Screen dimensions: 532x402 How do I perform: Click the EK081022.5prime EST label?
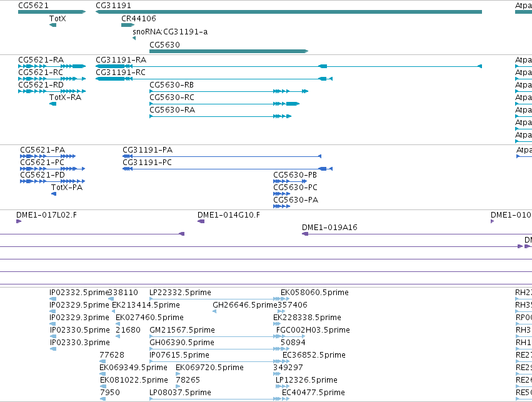[x=134, y=381]
